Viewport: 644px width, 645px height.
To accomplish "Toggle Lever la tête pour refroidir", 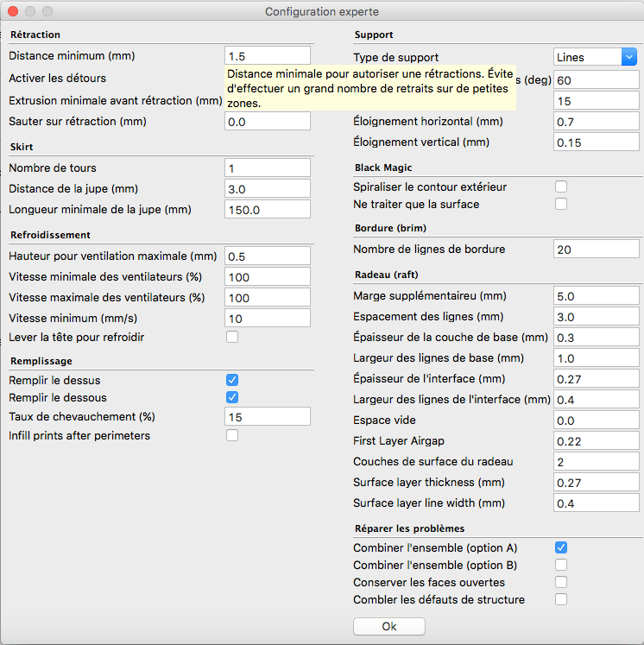I will pyautogui.click(x=232, y=337).
